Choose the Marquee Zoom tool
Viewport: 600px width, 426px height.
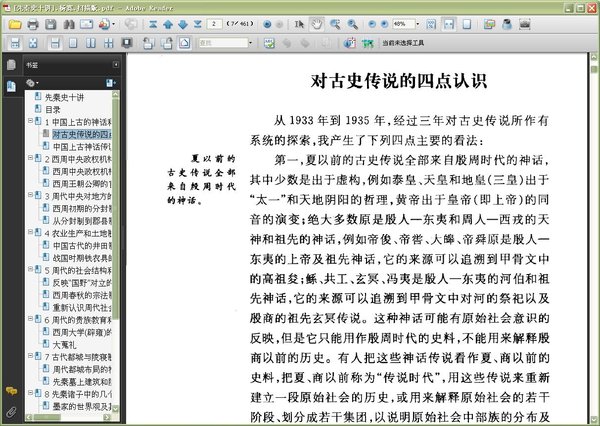pyautogui.click(x=335, y=24)
